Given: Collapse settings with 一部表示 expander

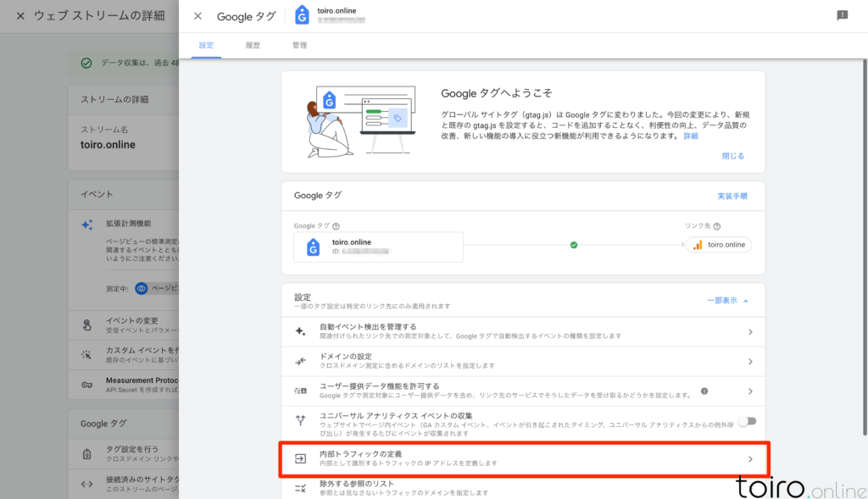Looking at the screenshot, I should (x=727, y=301).
